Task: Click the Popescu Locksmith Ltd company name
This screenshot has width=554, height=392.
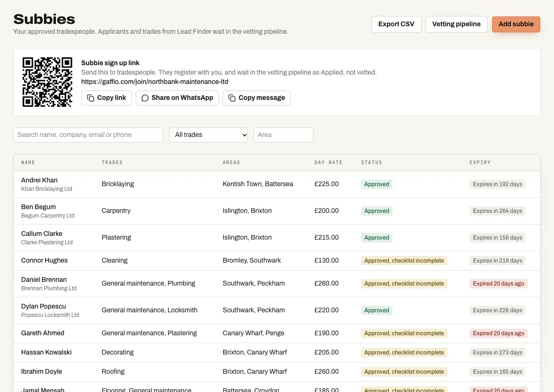Action: click(50, 315)
